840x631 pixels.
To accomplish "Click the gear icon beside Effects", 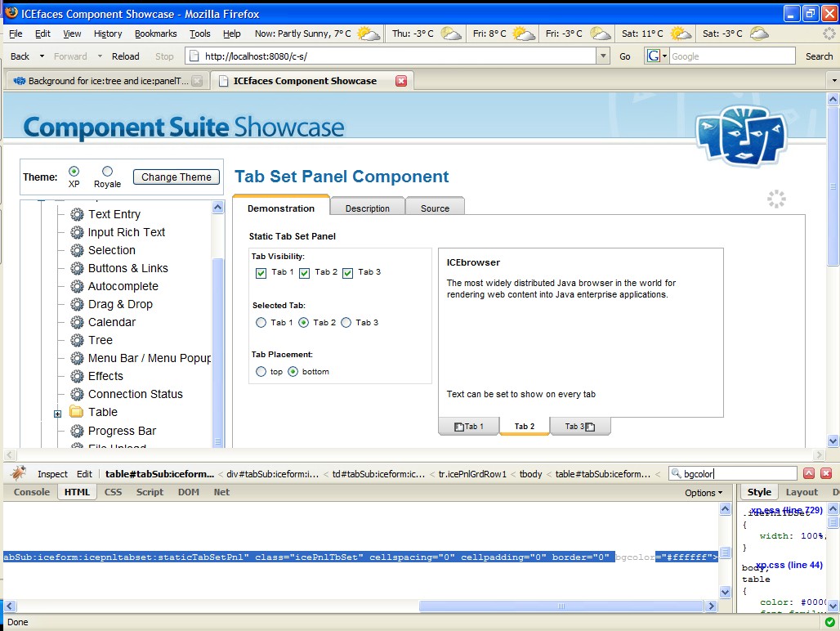I will pos(77,376).
